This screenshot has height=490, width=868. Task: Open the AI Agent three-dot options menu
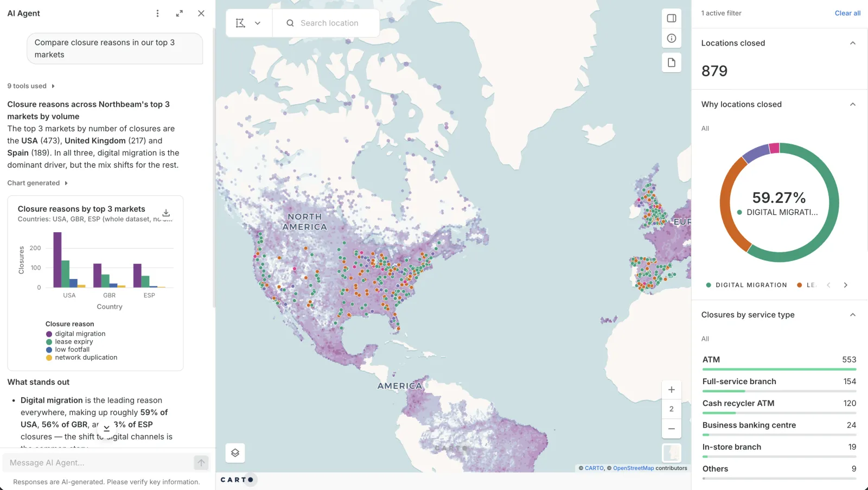[x=157, y=14]
